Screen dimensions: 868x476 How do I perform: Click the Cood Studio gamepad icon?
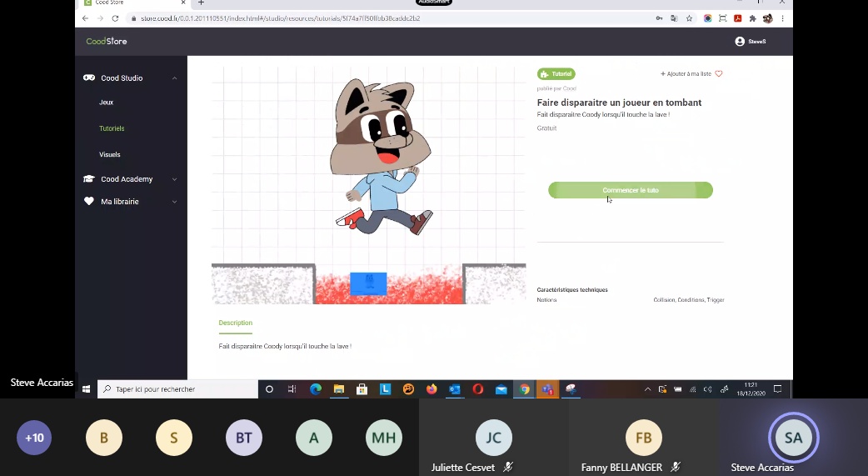click(x=89, y=78)
